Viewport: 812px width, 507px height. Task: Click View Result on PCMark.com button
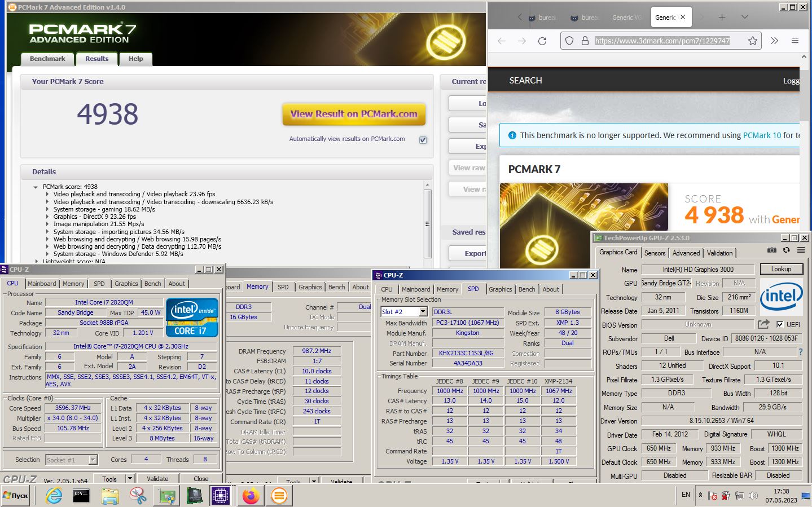coord(354,114)
